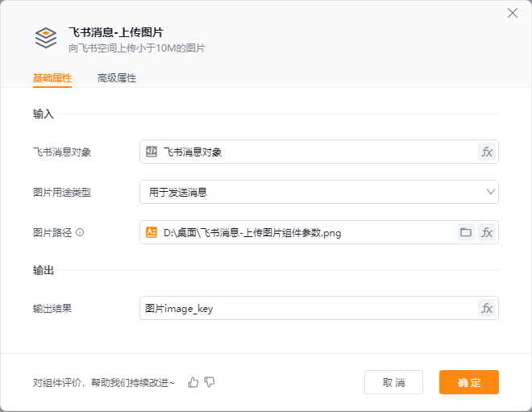Click the 图片image_key output field
The image size is (532, 412).
click(319, 308)
